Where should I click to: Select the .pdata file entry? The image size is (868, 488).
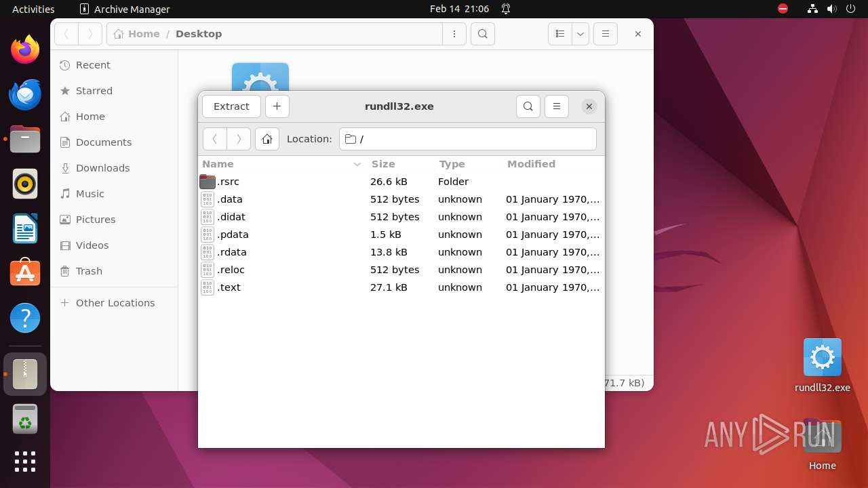[401, 235]
